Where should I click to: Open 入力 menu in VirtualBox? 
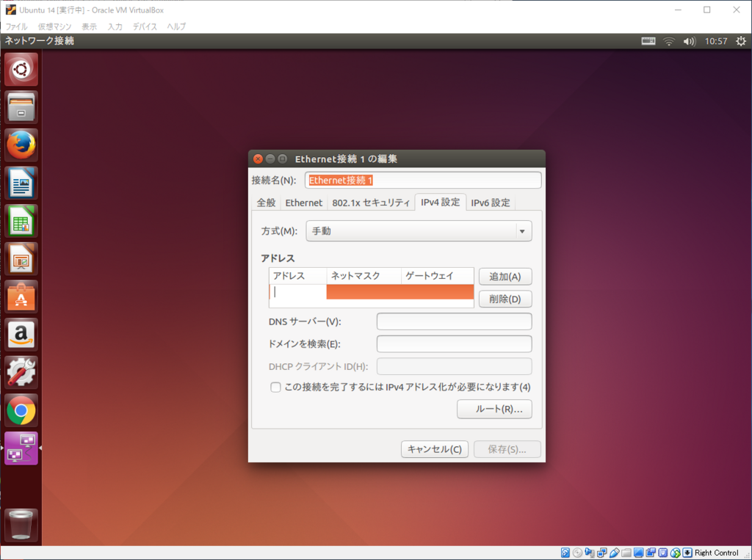[x=115, y=26]
